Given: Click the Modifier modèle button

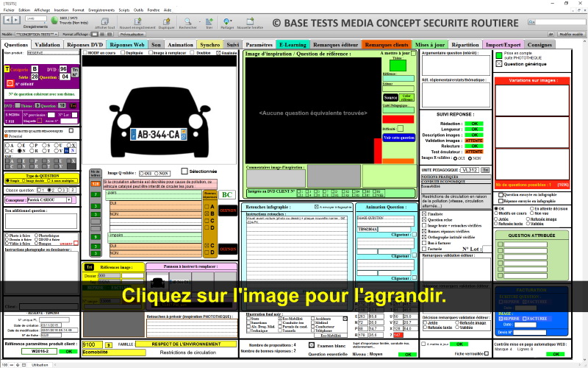Looking at the screenshot, I should point(571,34).
